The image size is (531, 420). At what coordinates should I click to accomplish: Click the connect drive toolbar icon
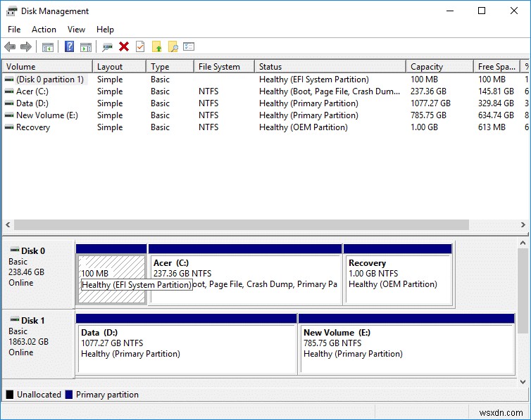coord(107,46)
